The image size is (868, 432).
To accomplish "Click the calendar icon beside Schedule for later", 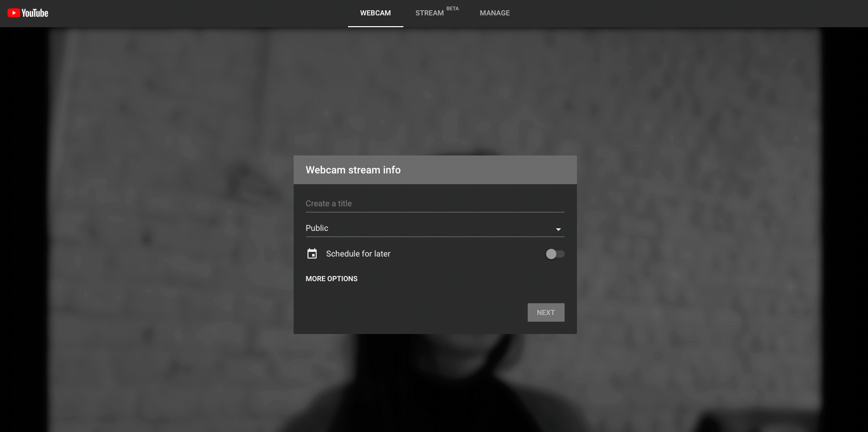I will (x=312, y=253).
